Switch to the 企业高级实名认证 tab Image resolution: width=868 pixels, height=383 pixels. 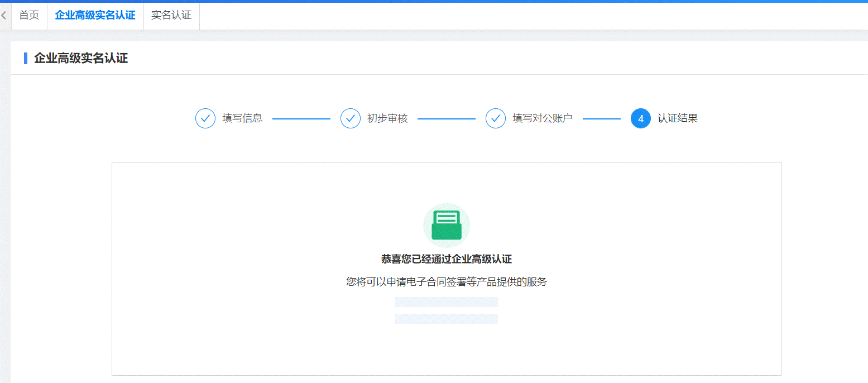coord(95,16)
